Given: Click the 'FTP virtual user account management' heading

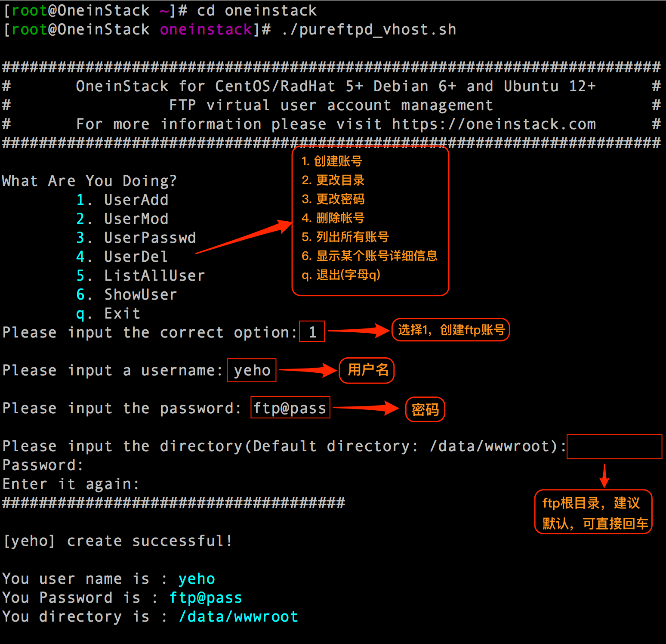Looking at the screenshot, I should pyautogui.click(x=331, y=105).
